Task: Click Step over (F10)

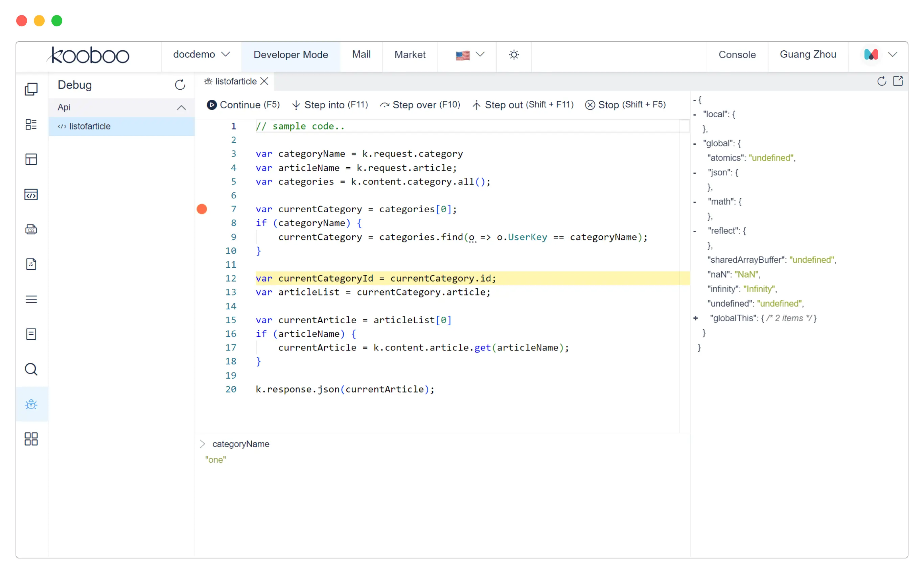Action: pos(420,105)
